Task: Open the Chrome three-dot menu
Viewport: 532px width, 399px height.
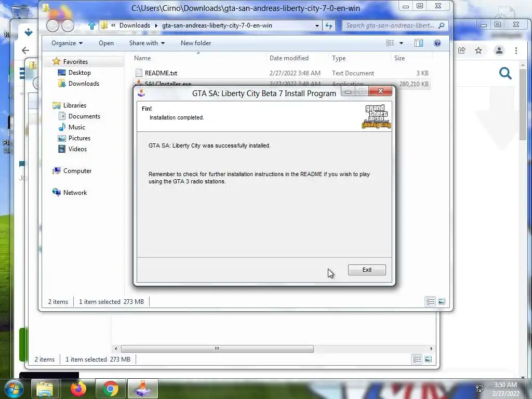Action: pos(516,50)
